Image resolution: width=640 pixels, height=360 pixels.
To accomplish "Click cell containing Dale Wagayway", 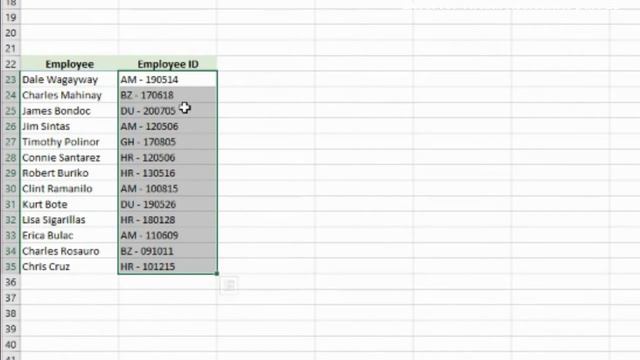I will (x=69, y=79).
